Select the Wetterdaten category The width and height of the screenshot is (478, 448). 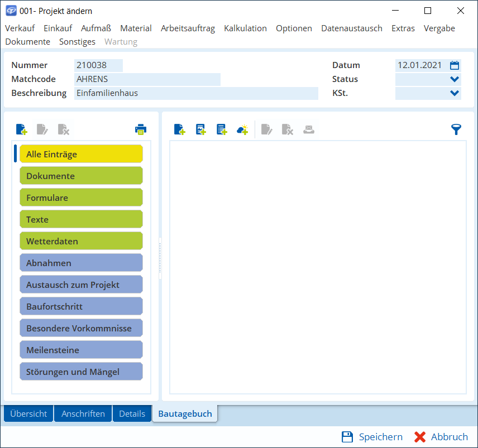(x=81, y=241)
